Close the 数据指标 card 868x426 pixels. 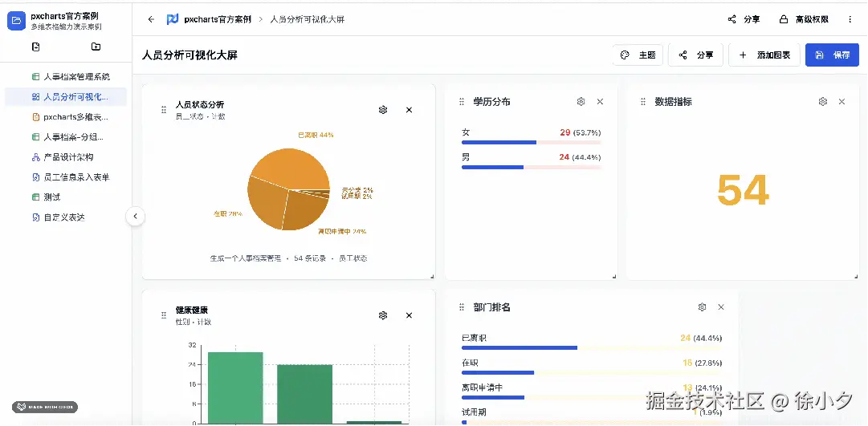coord(842,102)
